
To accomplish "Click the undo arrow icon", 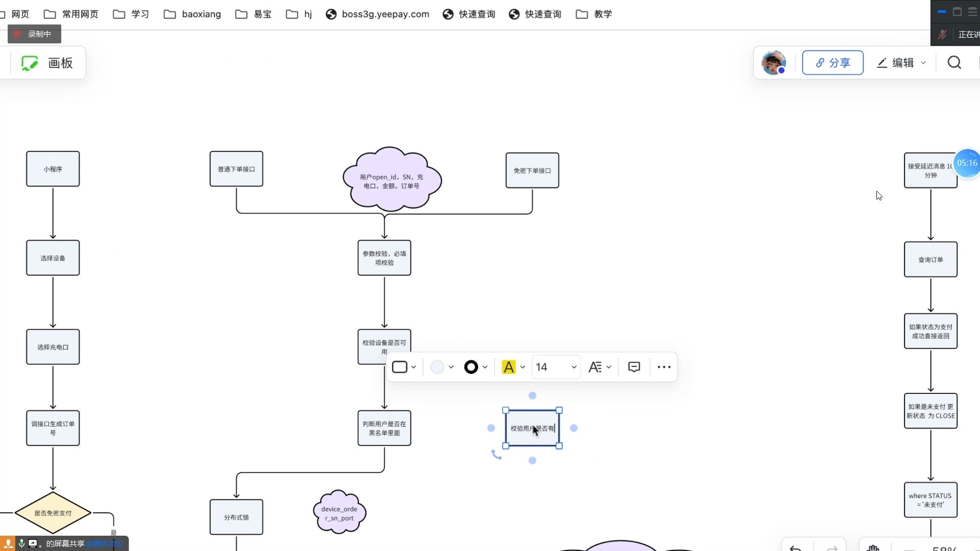I will tap(795, 547).
